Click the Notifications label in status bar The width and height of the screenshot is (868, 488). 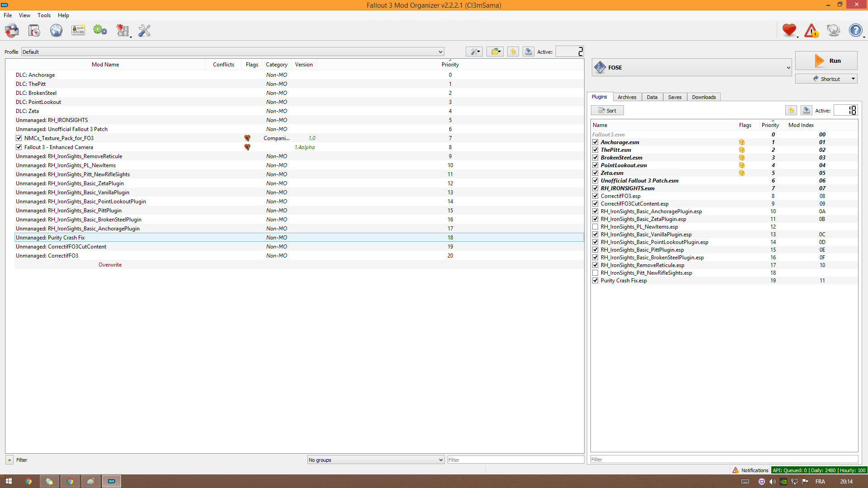tap(755, 470)
